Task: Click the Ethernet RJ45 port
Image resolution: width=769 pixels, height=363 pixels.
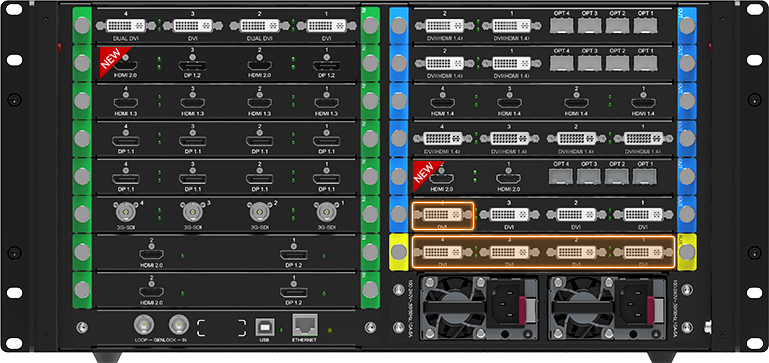Action: click(x=305, y=324)
